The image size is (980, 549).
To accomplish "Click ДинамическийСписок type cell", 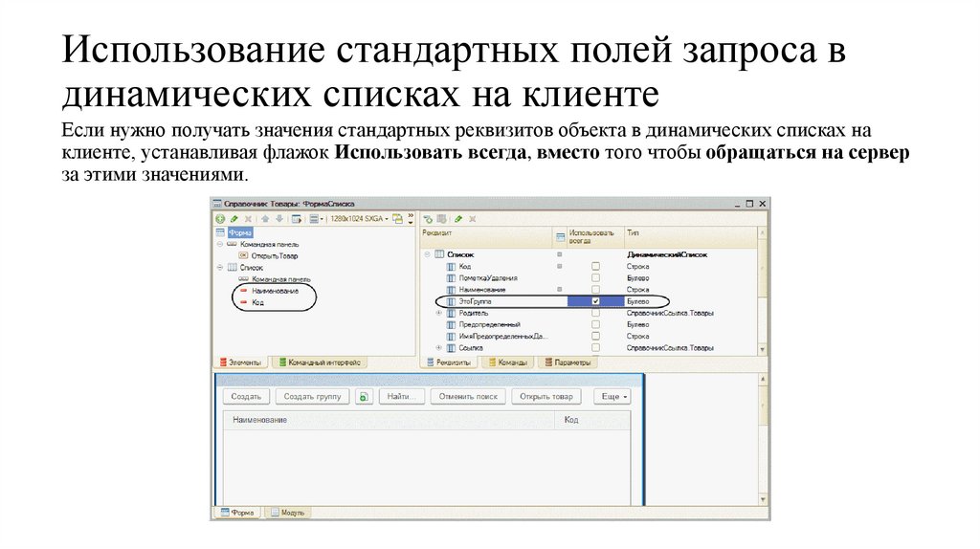I will click(x=667, y=254).
